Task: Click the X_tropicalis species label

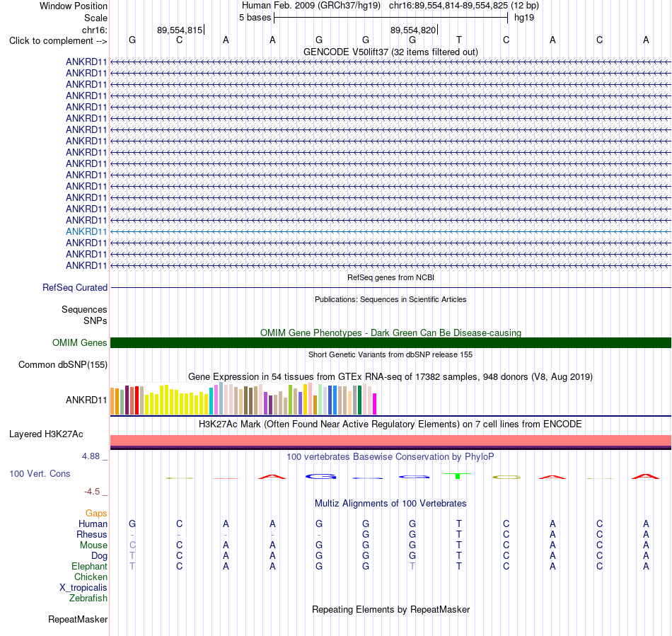Action: click(x=83, y=588)
